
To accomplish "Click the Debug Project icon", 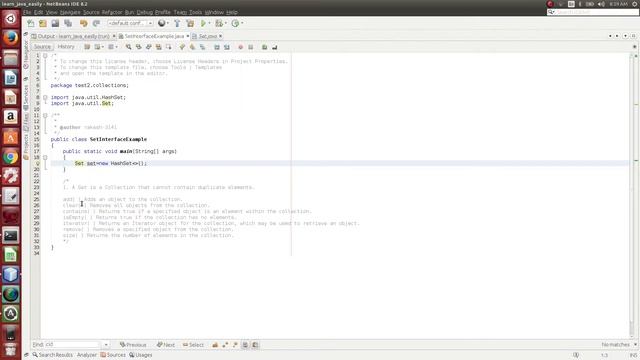I will pyautogui.click(x=219, y=23).
